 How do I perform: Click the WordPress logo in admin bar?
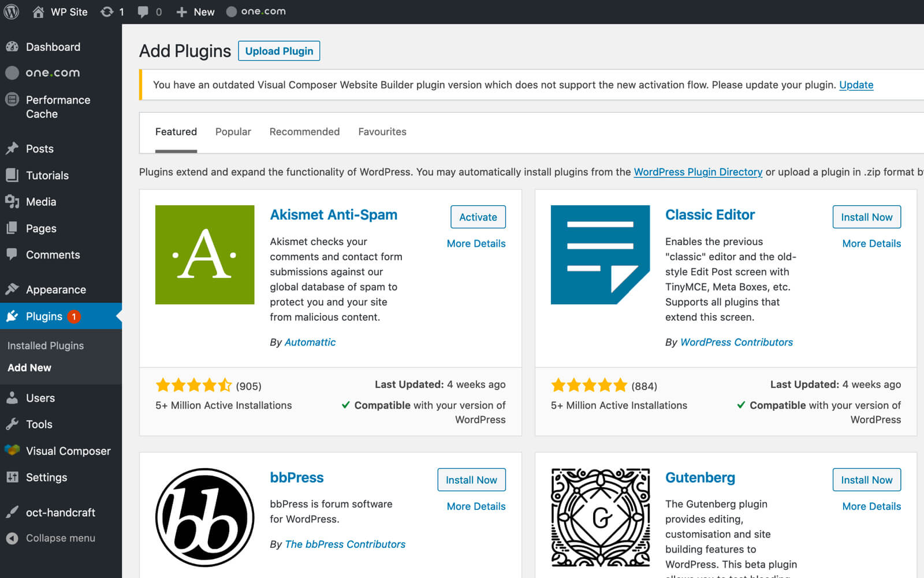(12, 12)
